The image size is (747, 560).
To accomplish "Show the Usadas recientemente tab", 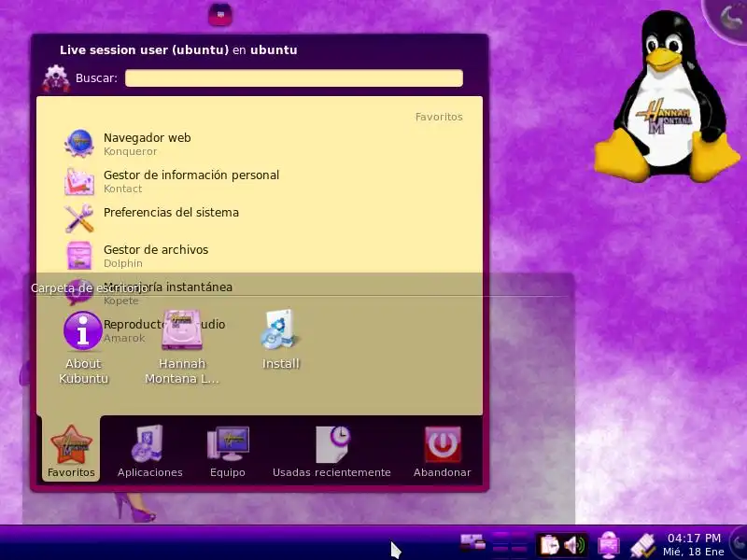I will pos(331,451).
